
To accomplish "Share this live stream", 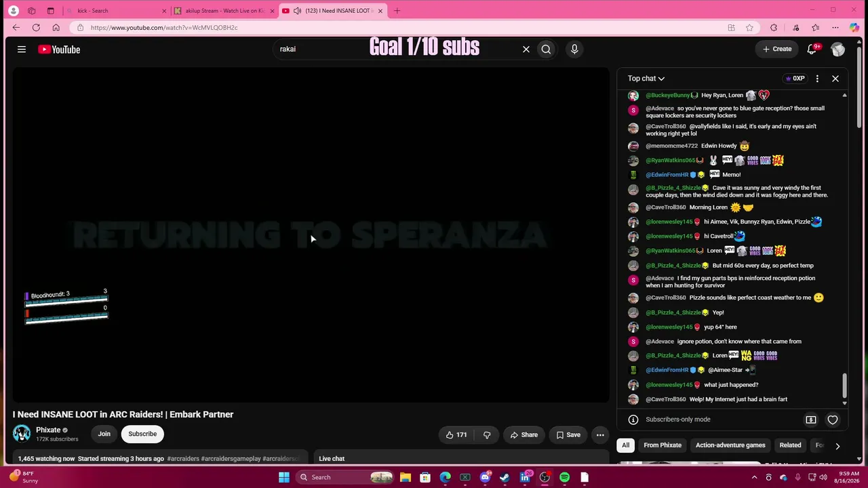I will pyautogui.click(x=524, y=435).
